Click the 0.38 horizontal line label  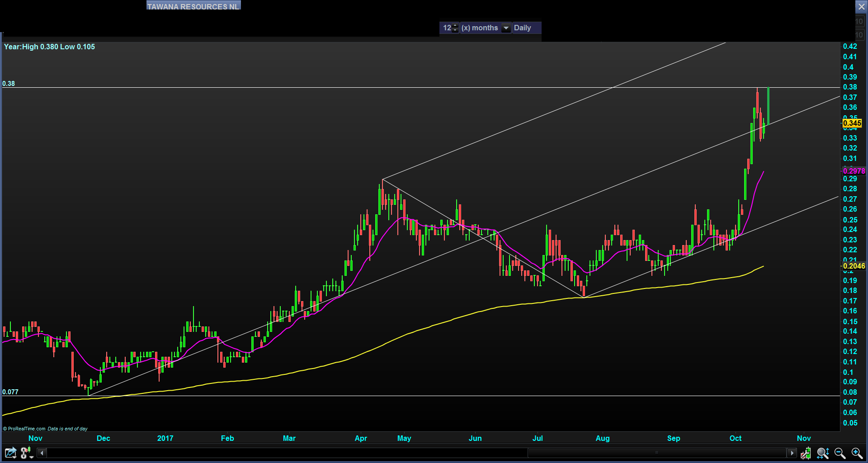(x=9, y=84)
